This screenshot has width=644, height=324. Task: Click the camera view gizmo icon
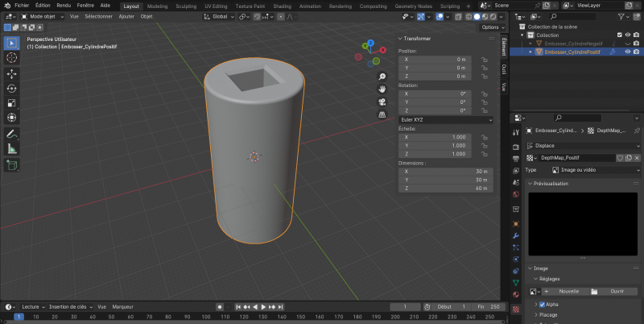click(x=382, y=102)
